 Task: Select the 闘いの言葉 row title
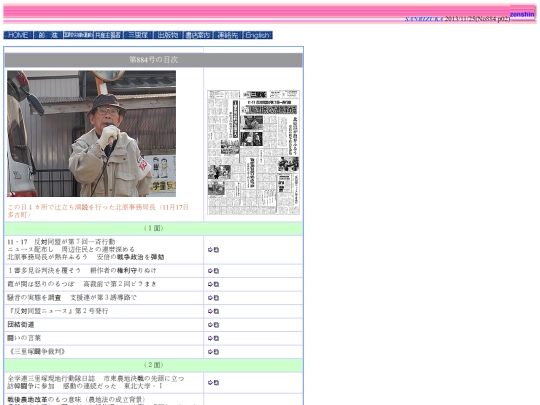[24, 338]
